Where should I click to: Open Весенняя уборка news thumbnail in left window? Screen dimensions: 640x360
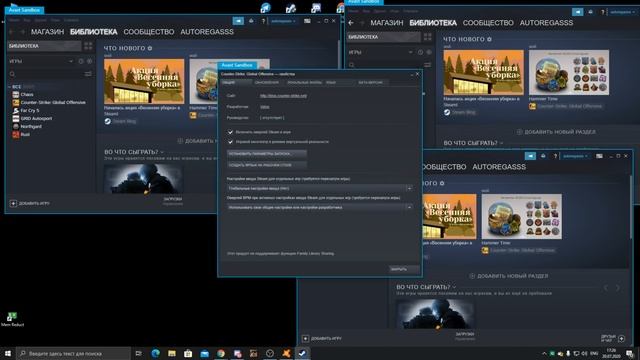144,81
